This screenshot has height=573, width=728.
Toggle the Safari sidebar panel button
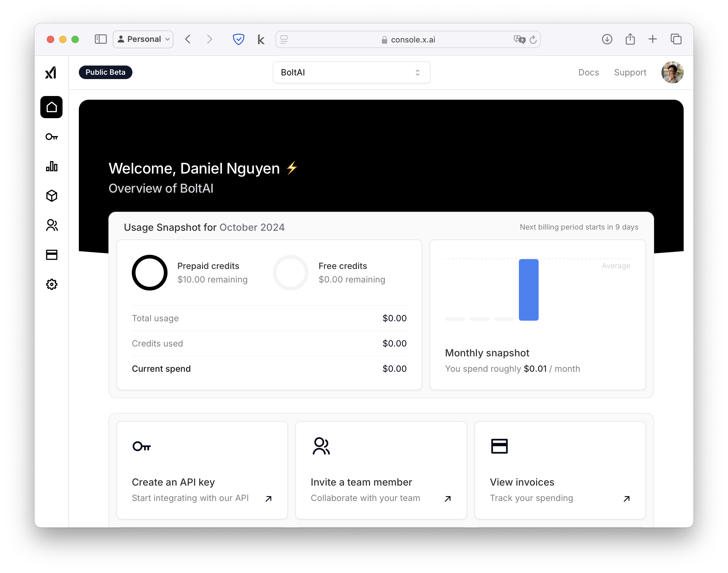pyautogui.click(x=100, y=39)
